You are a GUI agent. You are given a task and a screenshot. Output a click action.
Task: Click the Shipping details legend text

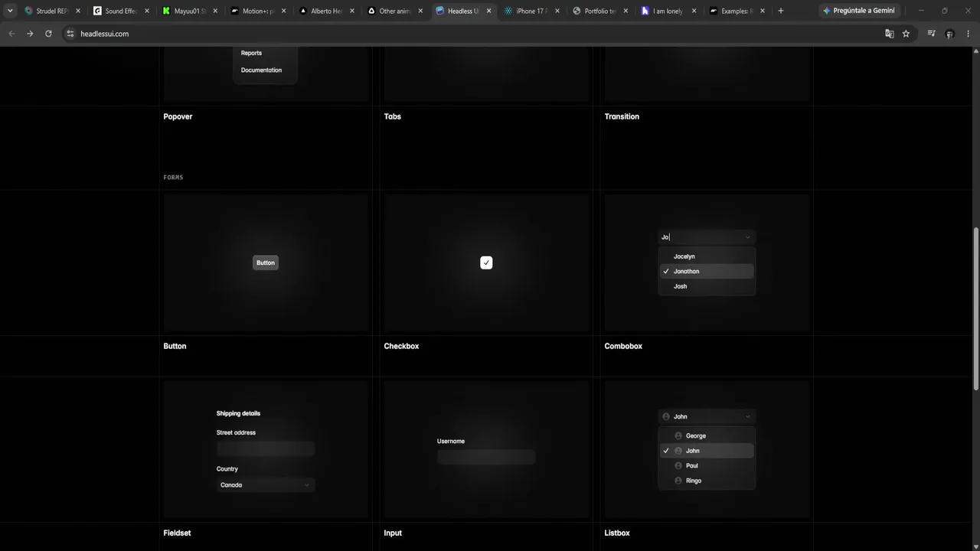pyautogui.click(x=238, y=413)
